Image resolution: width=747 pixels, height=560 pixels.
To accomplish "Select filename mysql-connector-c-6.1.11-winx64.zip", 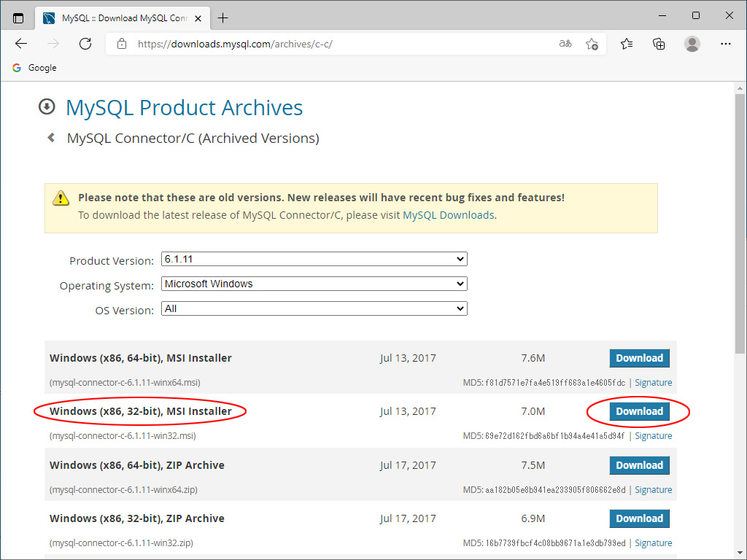I will point(123,489).
